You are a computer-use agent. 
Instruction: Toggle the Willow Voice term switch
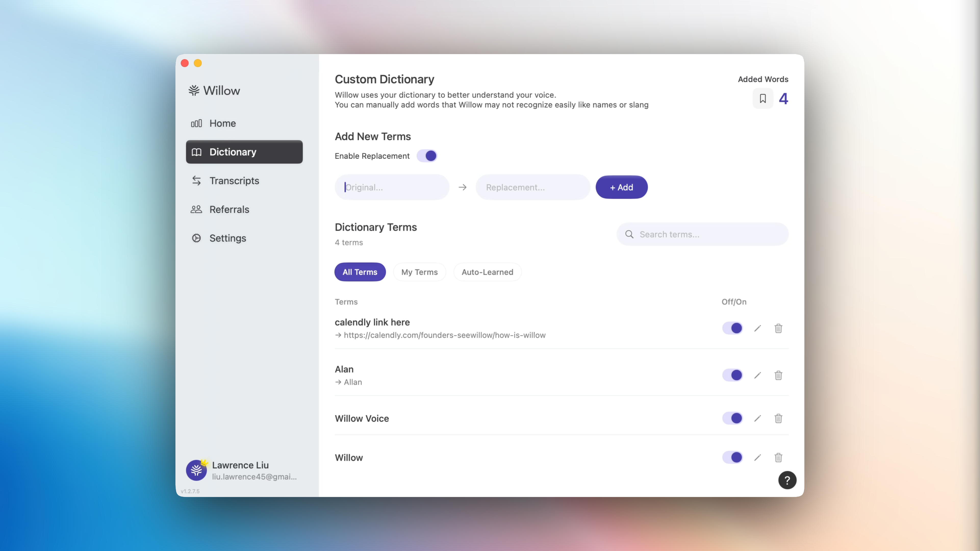point(732,418)
